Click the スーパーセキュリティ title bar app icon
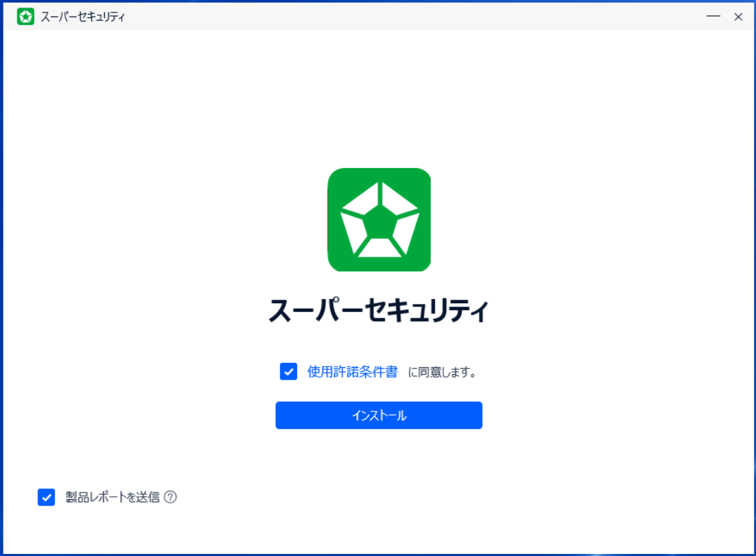 (25, 17)
